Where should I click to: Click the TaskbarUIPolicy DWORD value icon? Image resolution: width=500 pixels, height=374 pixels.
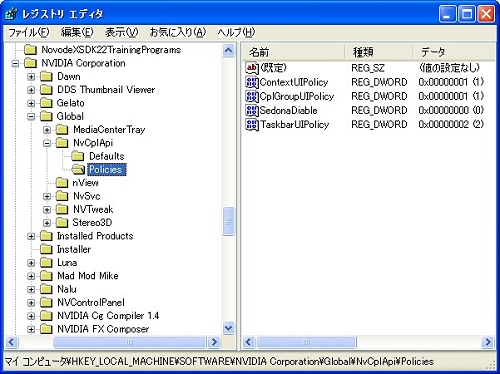(252, 125)
